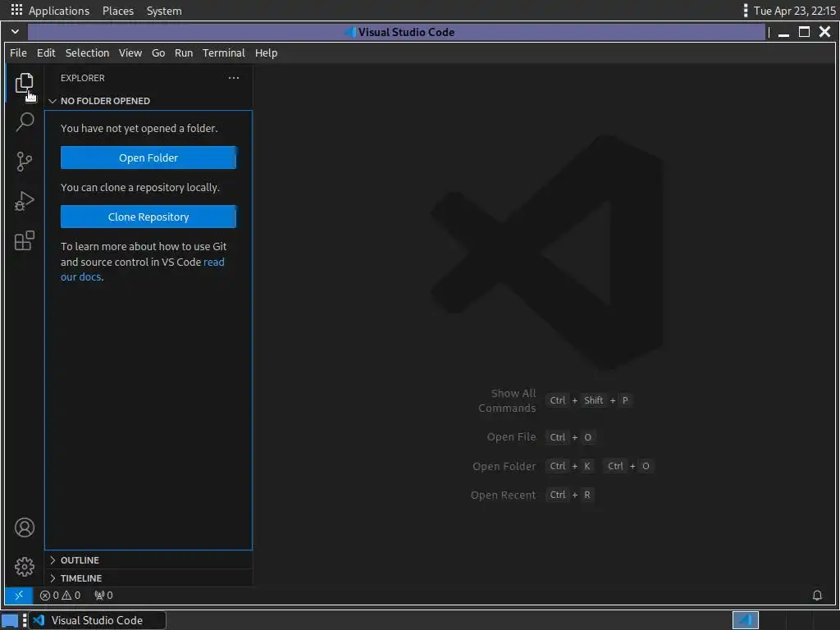Minimize the Visual Studio Code window
The height and width of the screenshot is (630, 840).
[x=783, y=33]
